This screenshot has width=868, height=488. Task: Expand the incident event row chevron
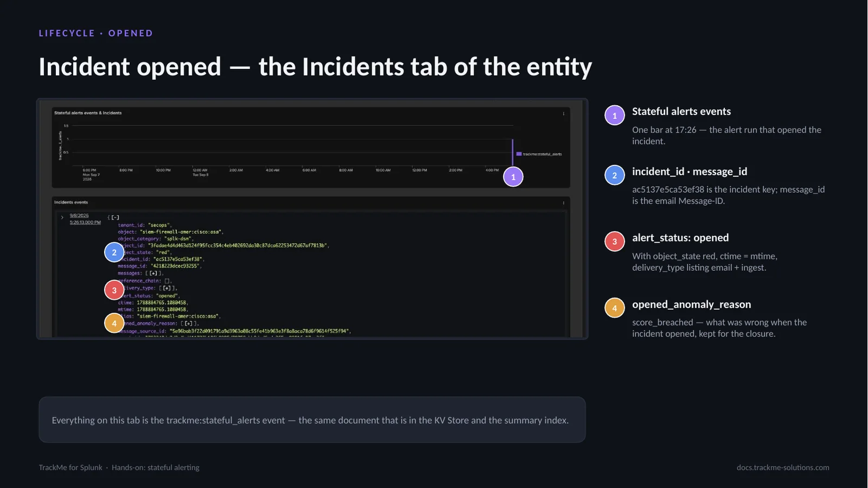[62, 217]
